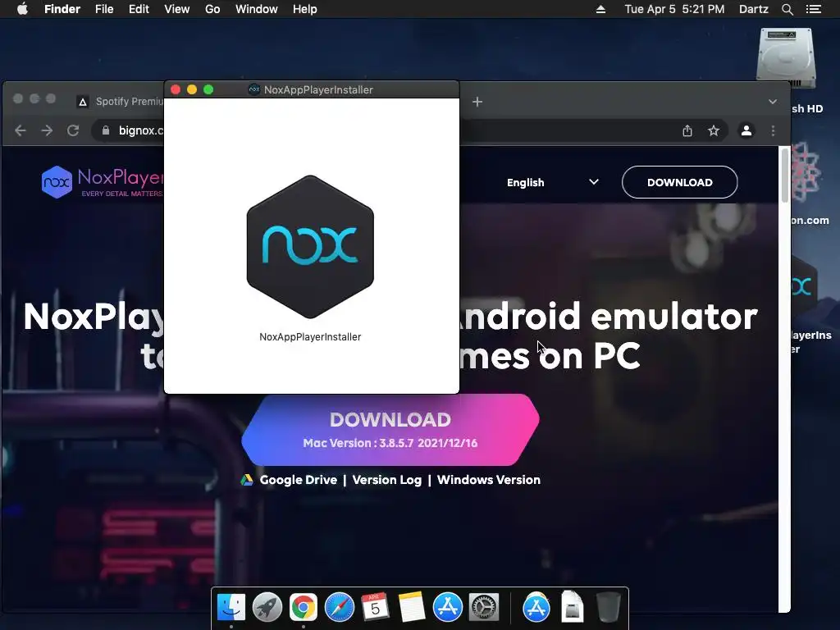Open Spotlight search magnifier

point(787,9)
